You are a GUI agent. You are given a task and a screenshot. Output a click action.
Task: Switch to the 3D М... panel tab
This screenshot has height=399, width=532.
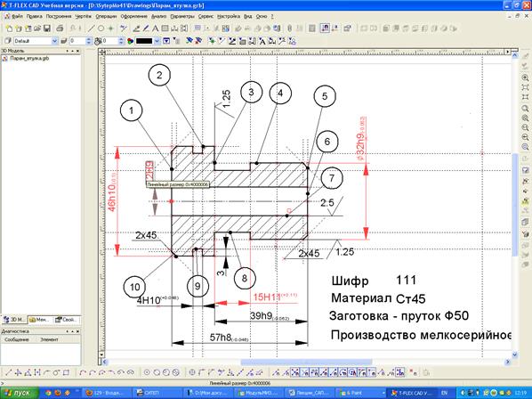14,320
